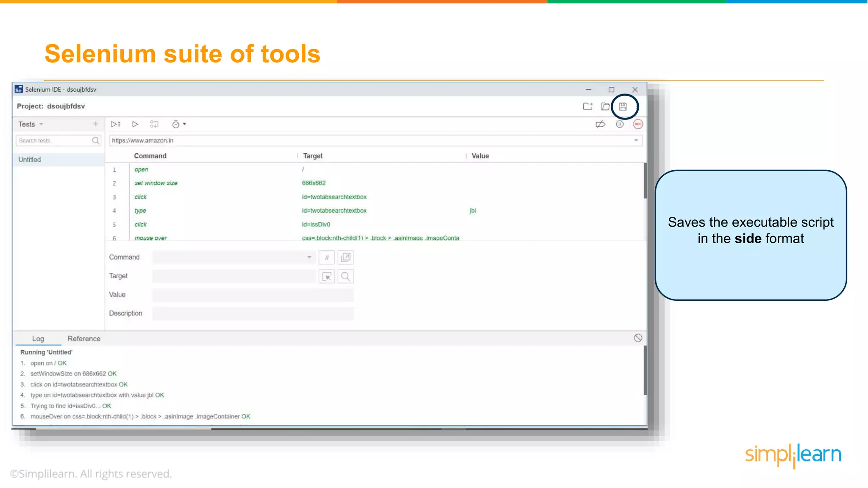Click the Target input field
The image size is (868, 488).
point(234,276)
